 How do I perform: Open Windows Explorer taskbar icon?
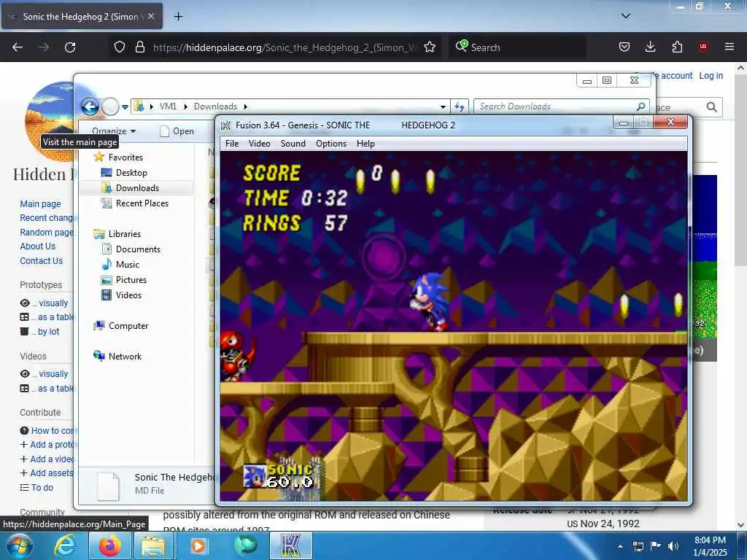(153, 545)
